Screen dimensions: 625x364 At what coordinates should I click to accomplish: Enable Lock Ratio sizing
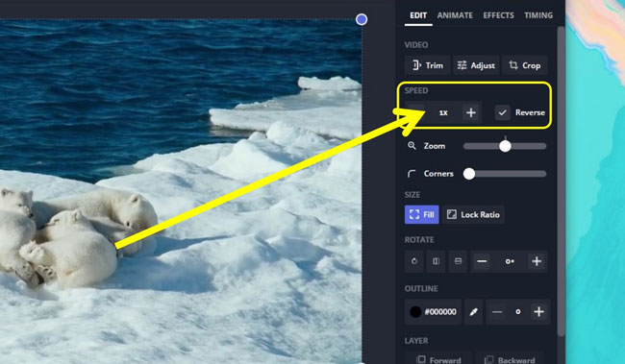pyautogui.click(x=473, y=215)
